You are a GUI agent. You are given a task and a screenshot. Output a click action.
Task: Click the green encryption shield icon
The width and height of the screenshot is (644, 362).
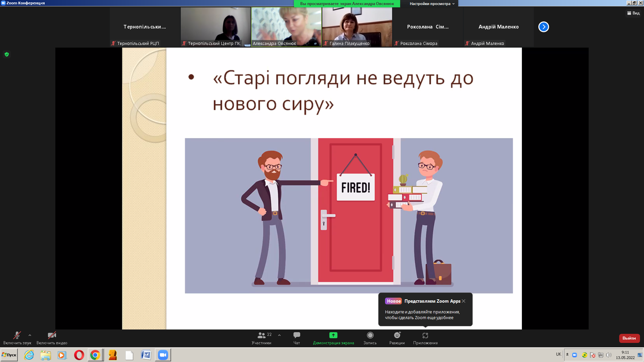7,54
